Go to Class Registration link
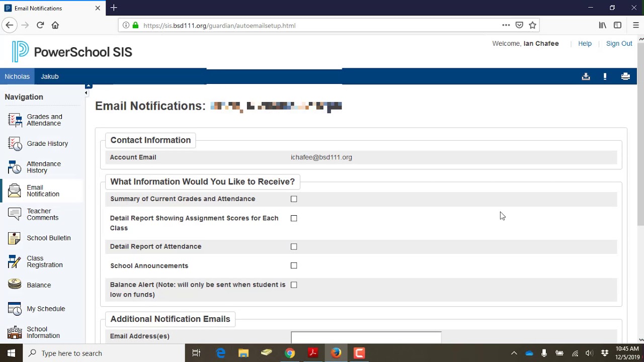Viewport: 644px width, 362px height. pyautogui.click(x=45, y=261)
